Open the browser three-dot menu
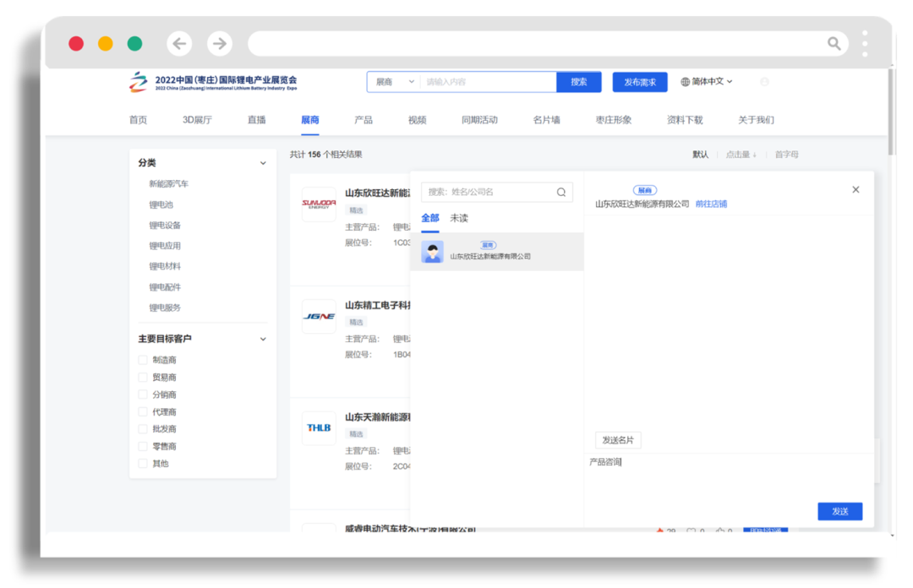The height and width of the screenshot is (588, 913). pos(865,44)
